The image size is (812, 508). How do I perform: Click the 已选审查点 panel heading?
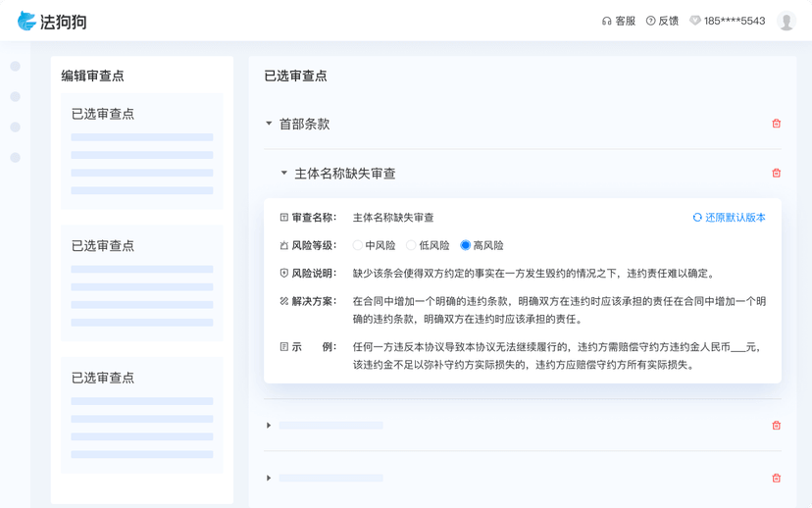point(296,76)
